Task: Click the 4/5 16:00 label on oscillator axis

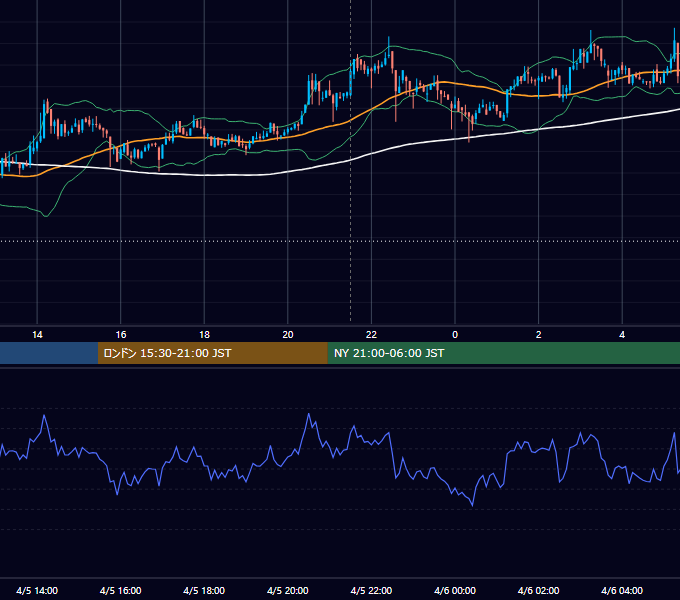Action: [121, 590]
